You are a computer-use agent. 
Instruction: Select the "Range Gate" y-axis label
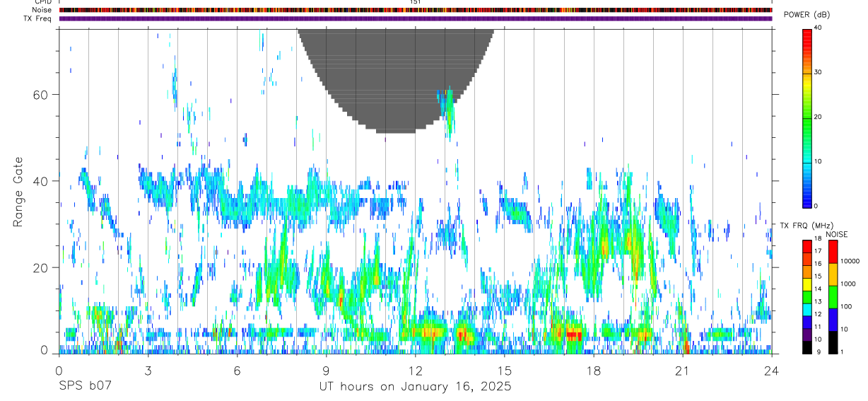coord(19,192)
